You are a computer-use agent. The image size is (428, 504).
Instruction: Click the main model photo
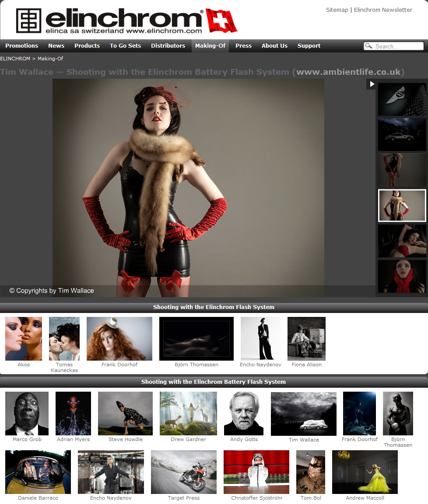point(188,188)
